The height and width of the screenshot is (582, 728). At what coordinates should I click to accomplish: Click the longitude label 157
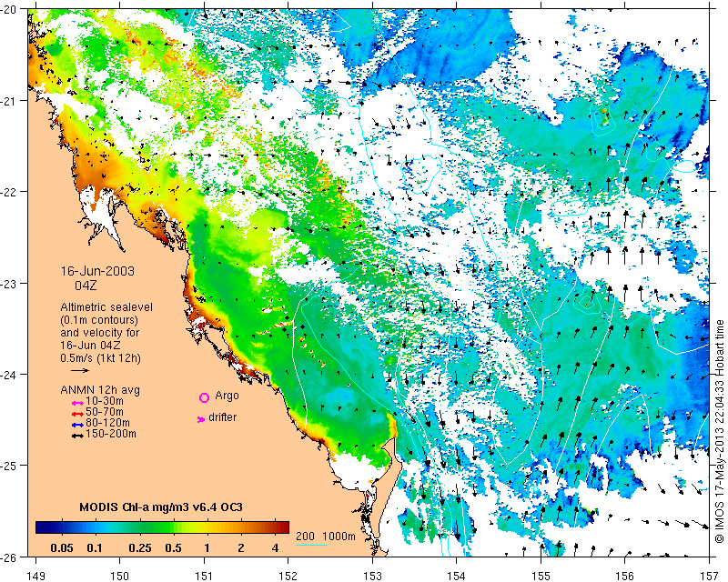(710, 576)
